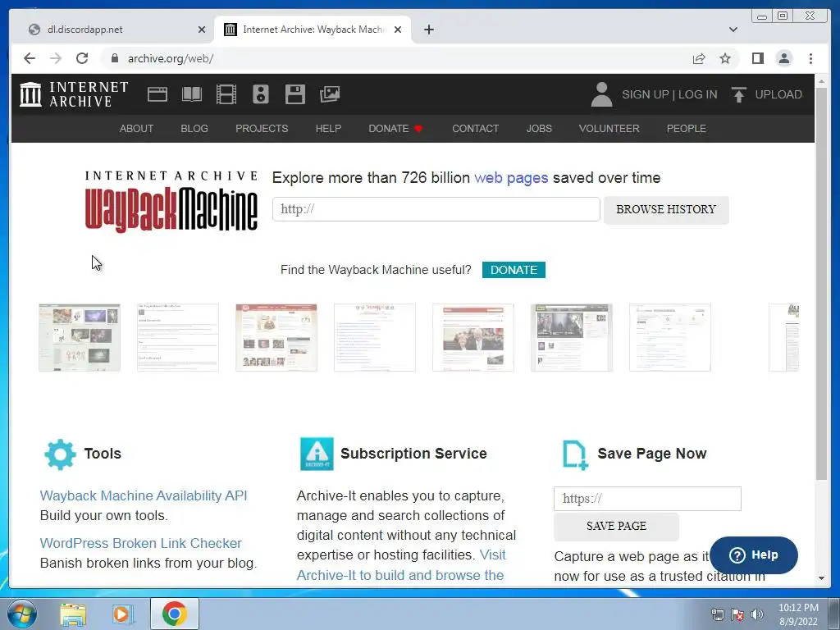The image size is (840, 630).
Task: Click SAVE PAGE button
Action: point(616,526)
